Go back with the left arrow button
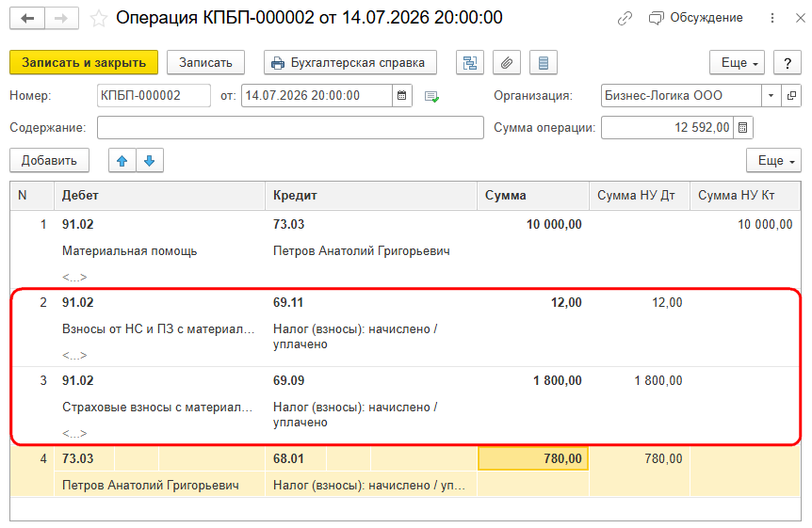Image resolution: width=812 pixels, height=528 pixels. click(x=27, y=19)
